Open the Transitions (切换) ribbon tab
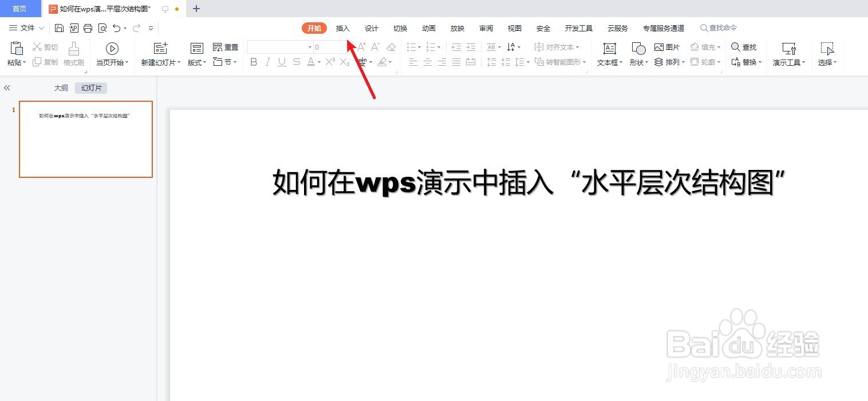The image size is (868, 401). click(400, 28)
